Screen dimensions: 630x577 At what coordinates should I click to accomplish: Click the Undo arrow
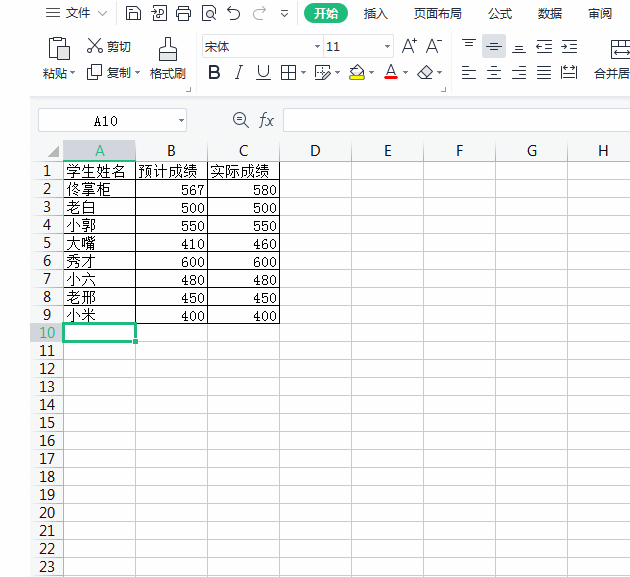tap(233, 13)
